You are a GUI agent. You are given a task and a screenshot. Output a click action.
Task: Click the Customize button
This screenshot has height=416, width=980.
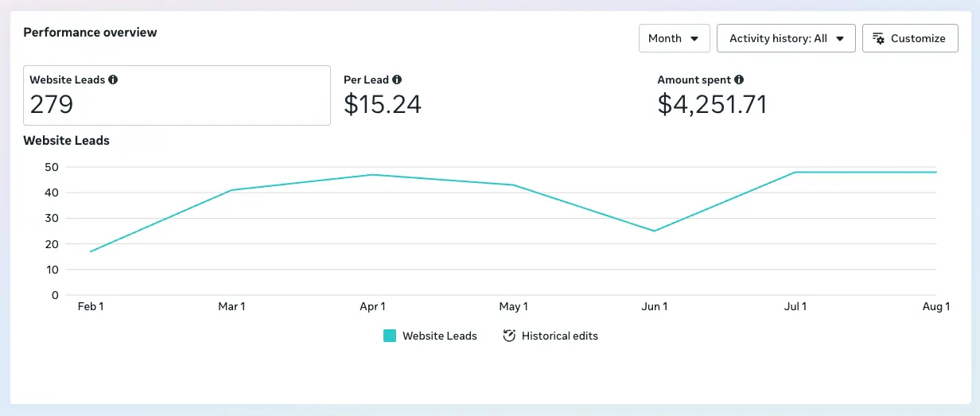[x=910, y=38]
